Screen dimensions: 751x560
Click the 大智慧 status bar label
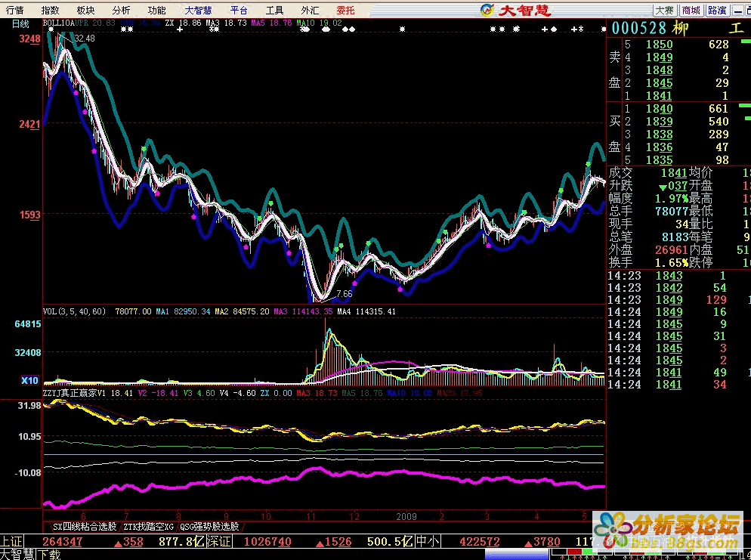[18, 555]
